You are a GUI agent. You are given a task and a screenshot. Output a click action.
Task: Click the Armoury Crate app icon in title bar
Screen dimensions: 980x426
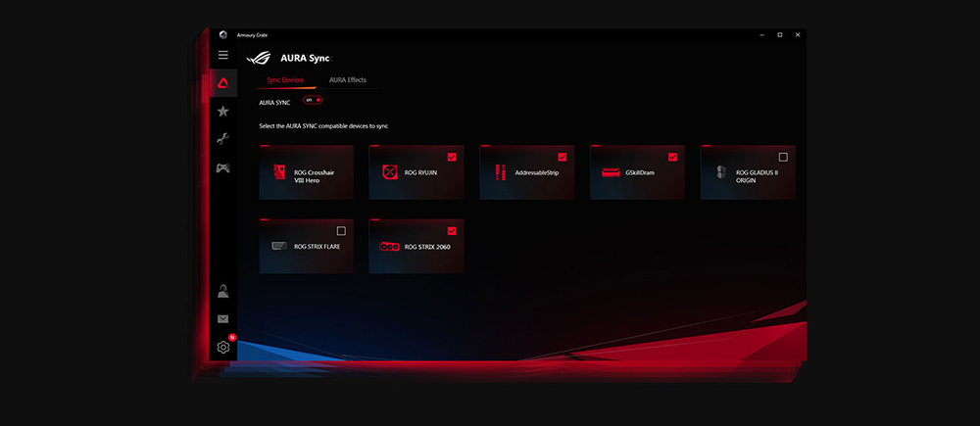223,35
